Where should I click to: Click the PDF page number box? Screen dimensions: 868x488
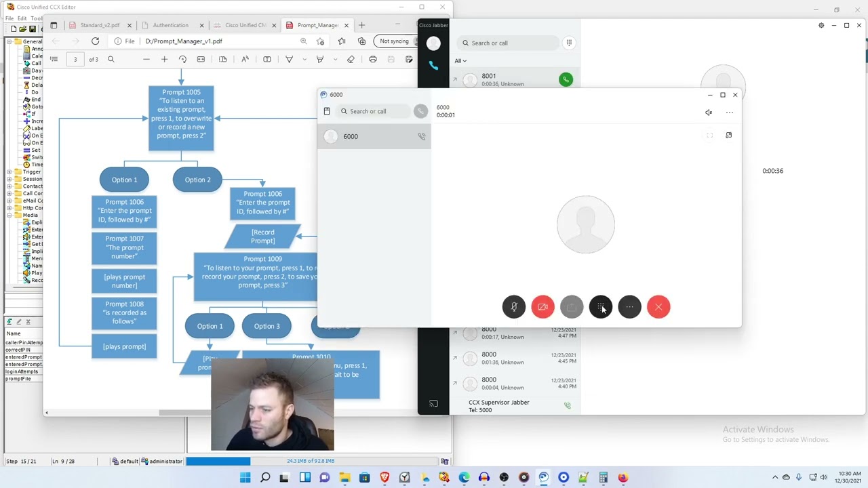point(75,60)
